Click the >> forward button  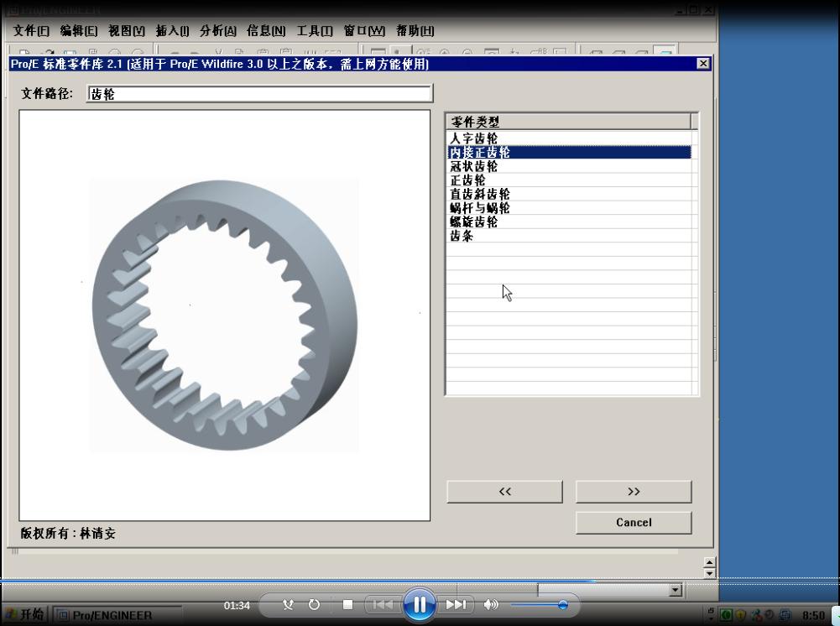[634, 492]
